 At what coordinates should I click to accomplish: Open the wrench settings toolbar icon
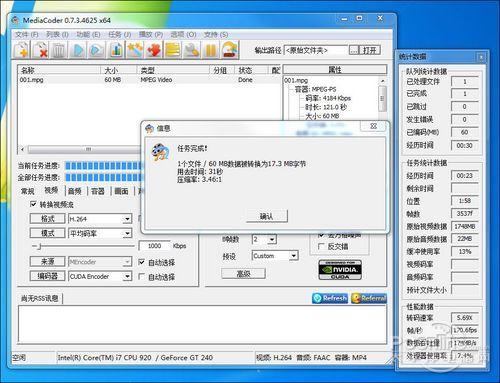[192, 50]
